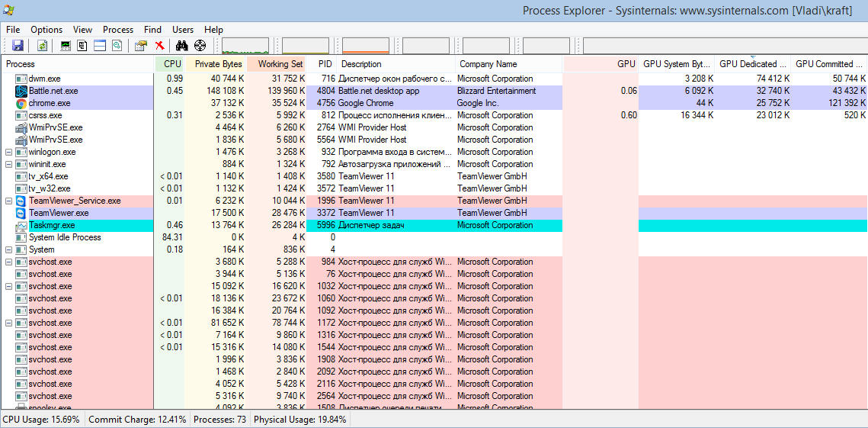Screen dimensions: 868x428
Task: Select the Battle.net.exe process name
Action: pyautogui.click(x=53, y=91)
